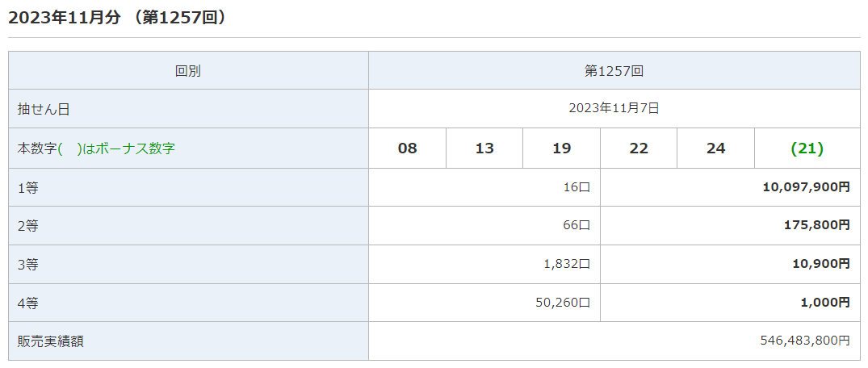
Task: Click the 4等 row label
Action: 28,303
